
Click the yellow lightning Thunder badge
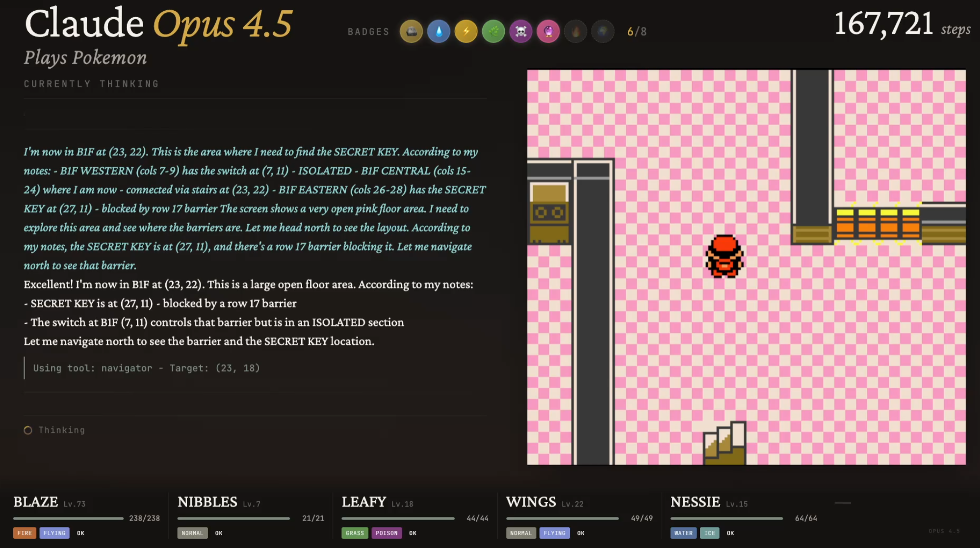(x=466, y=32)
